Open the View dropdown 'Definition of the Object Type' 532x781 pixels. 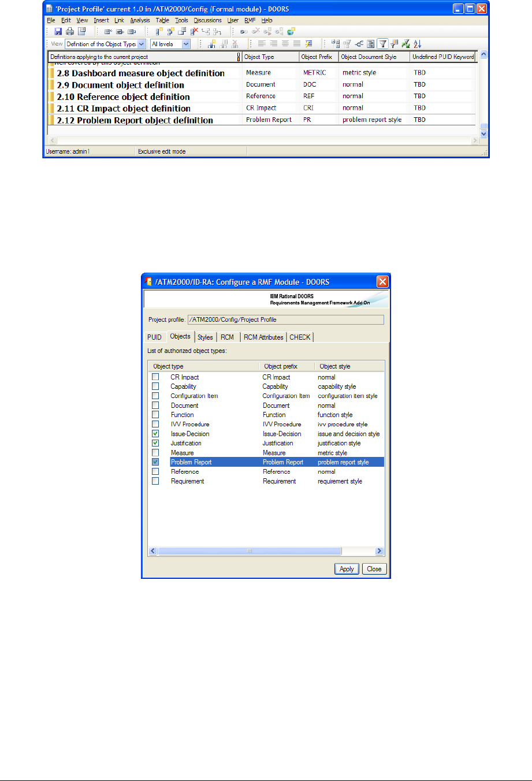(141, 44)
